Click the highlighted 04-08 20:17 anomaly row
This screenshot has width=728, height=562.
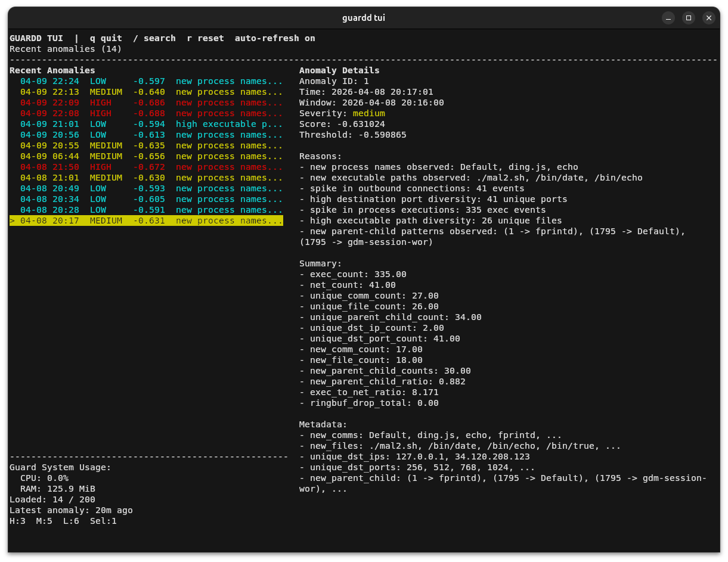pyautogui.click(x=147, y=221)
